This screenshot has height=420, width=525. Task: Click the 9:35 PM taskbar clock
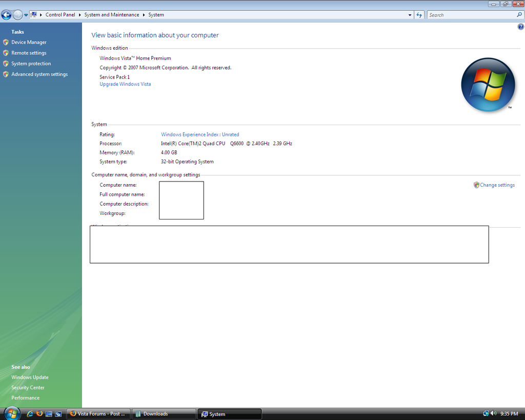(509, 414)
